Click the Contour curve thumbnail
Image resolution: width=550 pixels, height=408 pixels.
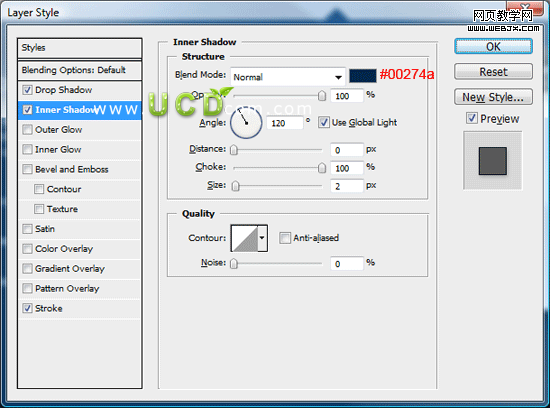coord(245,238)
